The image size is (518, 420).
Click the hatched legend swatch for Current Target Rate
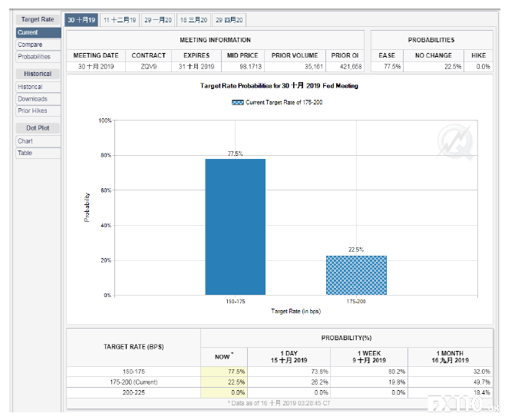coord(238,102)
